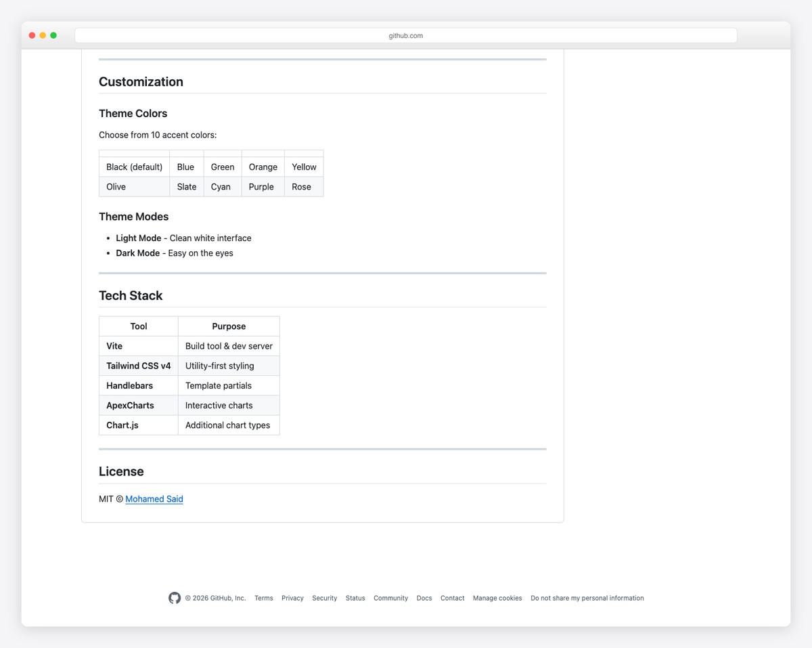The width and height of the screenshot is (812, 648).
Task: Open the Privacy link in the footer
Action: point(292,598)
